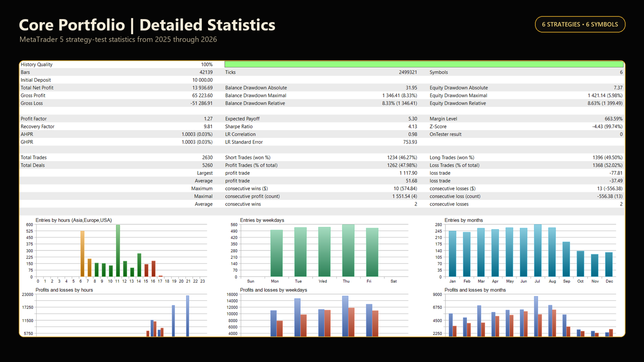The width and height of the screenshot is (644, 362).
Task: Click the Core Portfolio Detailed Statistics heading
Action: [147, 25]
